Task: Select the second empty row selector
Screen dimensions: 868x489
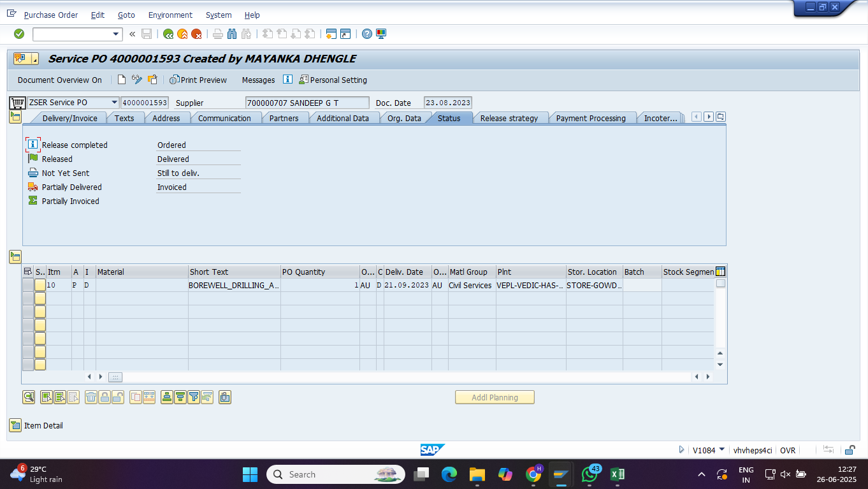Action: 28,312
